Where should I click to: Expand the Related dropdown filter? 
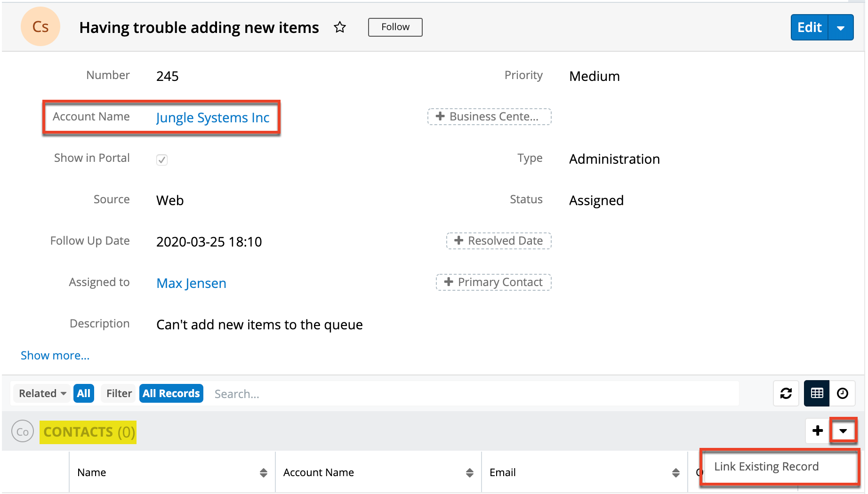[42, 393]
